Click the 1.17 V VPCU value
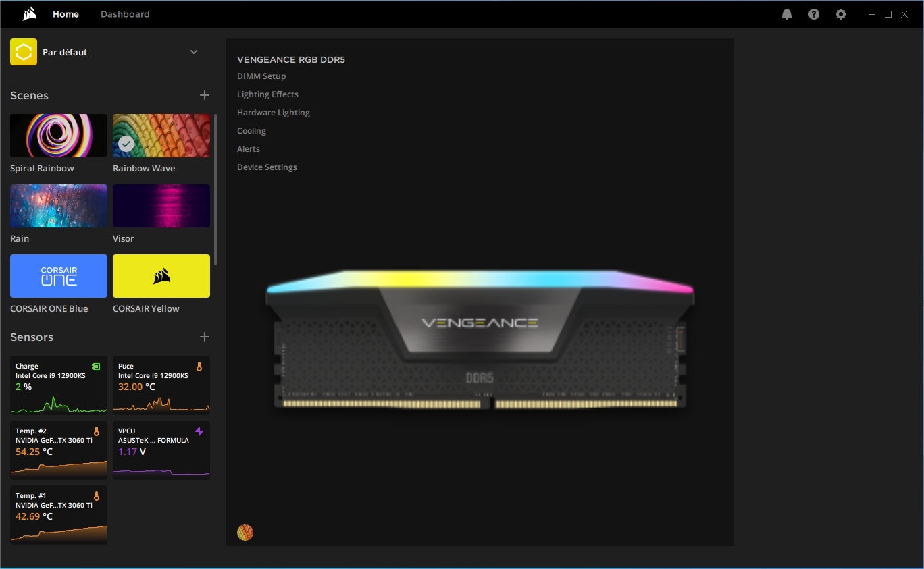Screen dimensions: 924x569 tap(132, 452)
